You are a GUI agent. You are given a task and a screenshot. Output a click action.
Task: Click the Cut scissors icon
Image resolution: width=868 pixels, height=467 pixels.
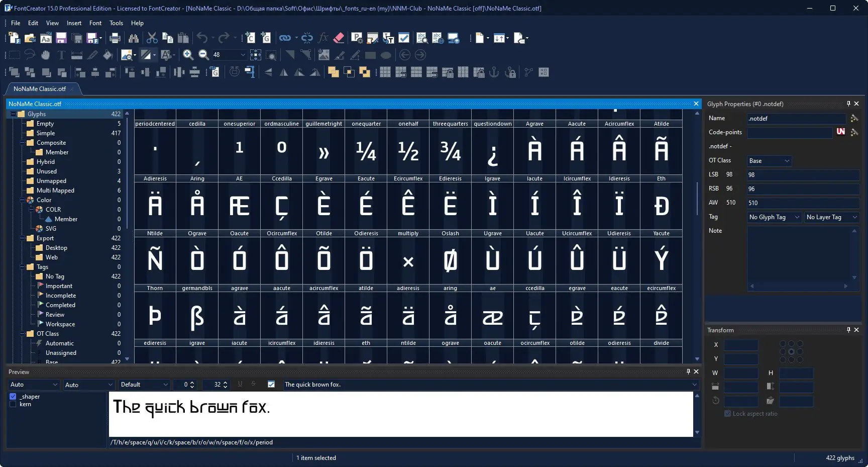coord(152,38)
